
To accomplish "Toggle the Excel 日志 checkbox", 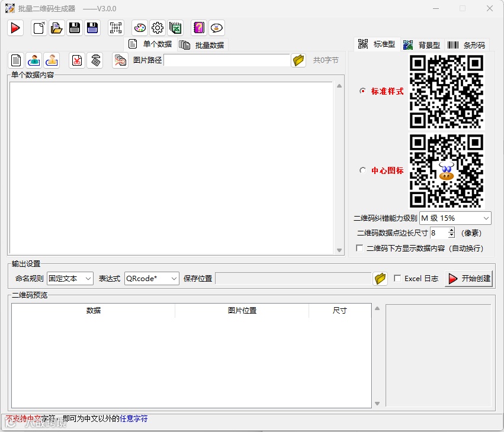I will point(397,279).
